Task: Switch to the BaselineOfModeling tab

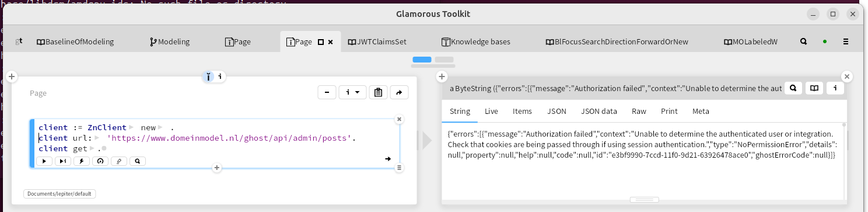Action: 75,42
